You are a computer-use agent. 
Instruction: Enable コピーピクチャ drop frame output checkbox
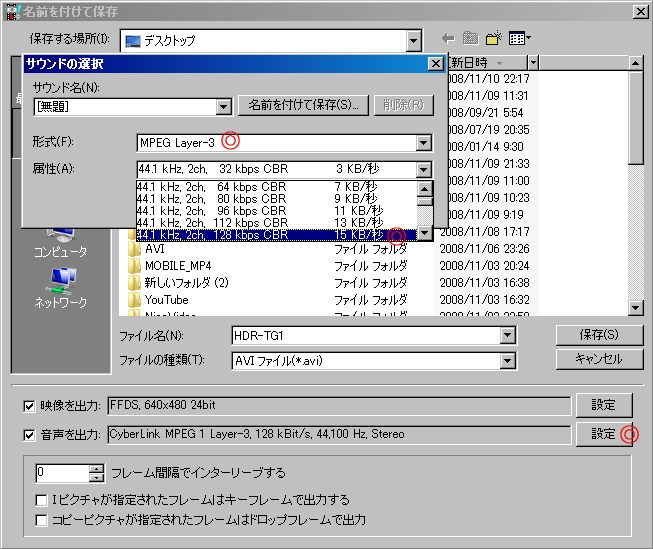tap(41, 520)
